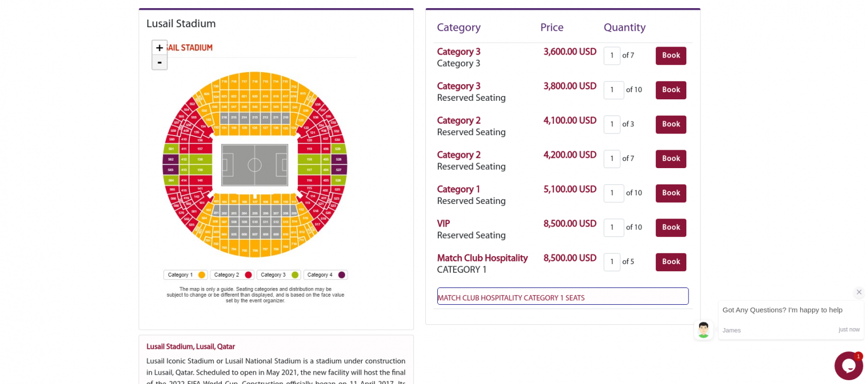Click James's chat avatar
This screenshot has width=868, height=384.
click(x=704, y=330)
